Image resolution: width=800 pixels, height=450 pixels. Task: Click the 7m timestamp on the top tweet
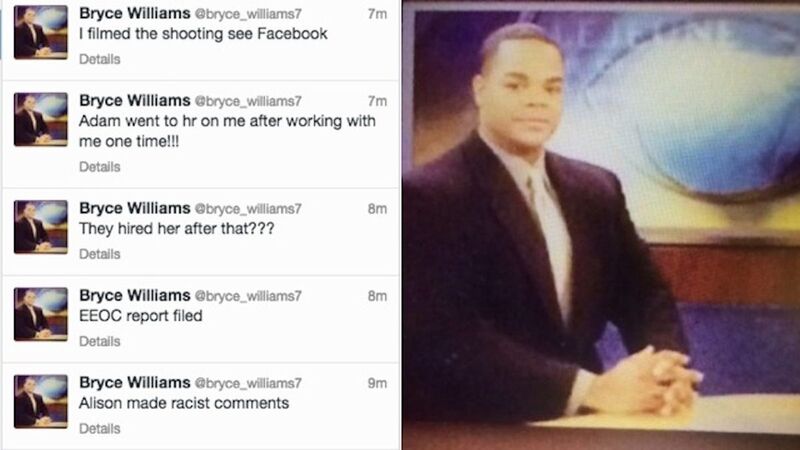click(377, 14)
